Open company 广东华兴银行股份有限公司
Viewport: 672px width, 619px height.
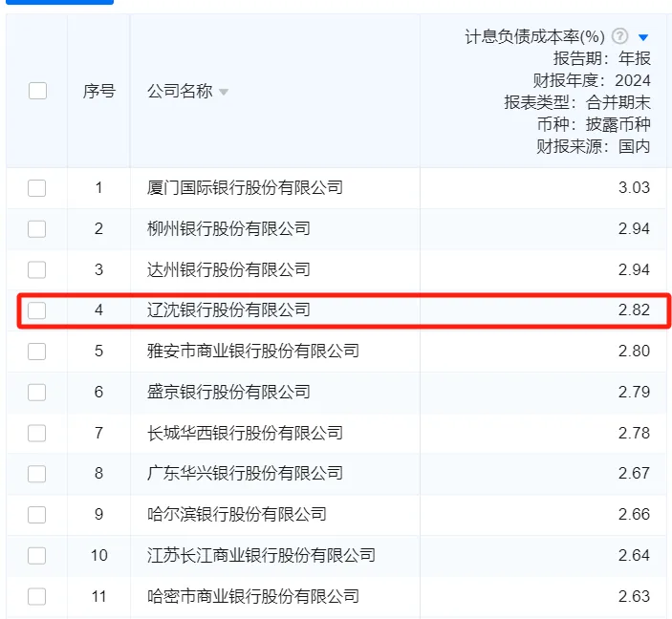[245, 473]
